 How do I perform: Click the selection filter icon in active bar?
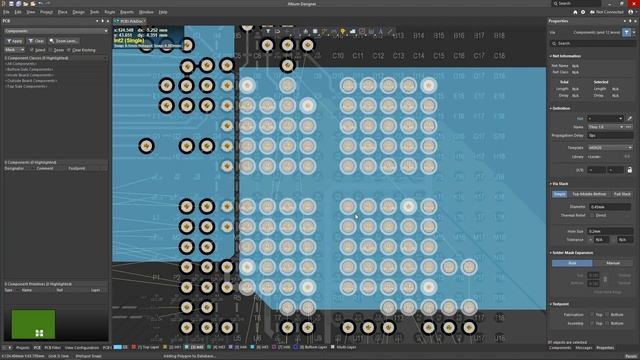pos(268,31)
